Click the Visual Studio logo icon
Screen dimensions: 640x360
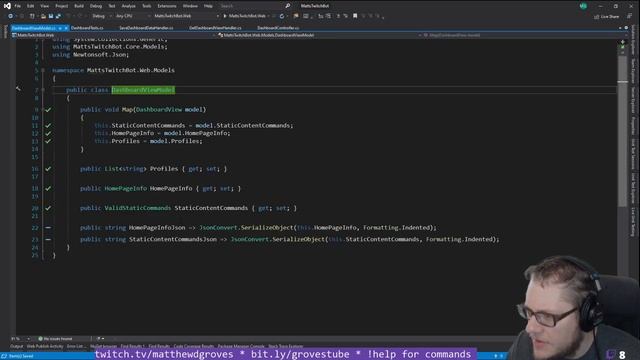(x=7, y=6)
